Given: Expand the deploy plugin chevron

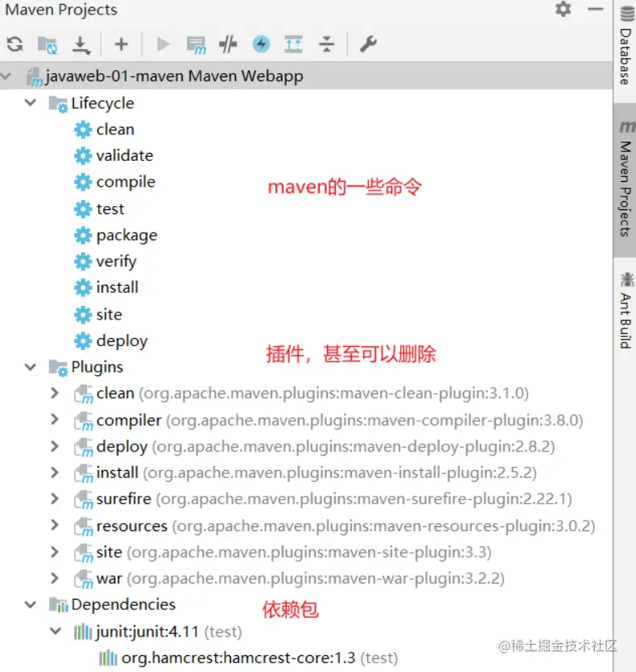Looking at the screenshot, I should 55,446.
